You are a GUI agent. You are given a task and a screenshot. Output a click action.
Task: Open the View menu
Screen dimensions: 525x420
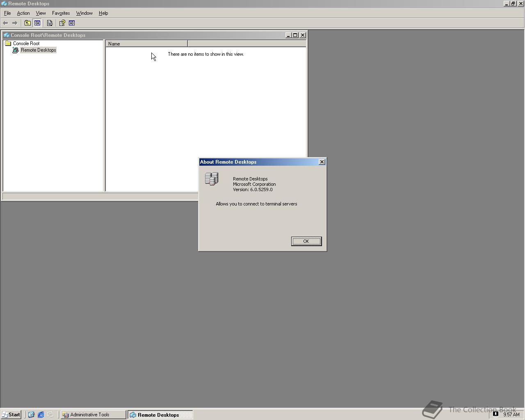click(41, 13)
